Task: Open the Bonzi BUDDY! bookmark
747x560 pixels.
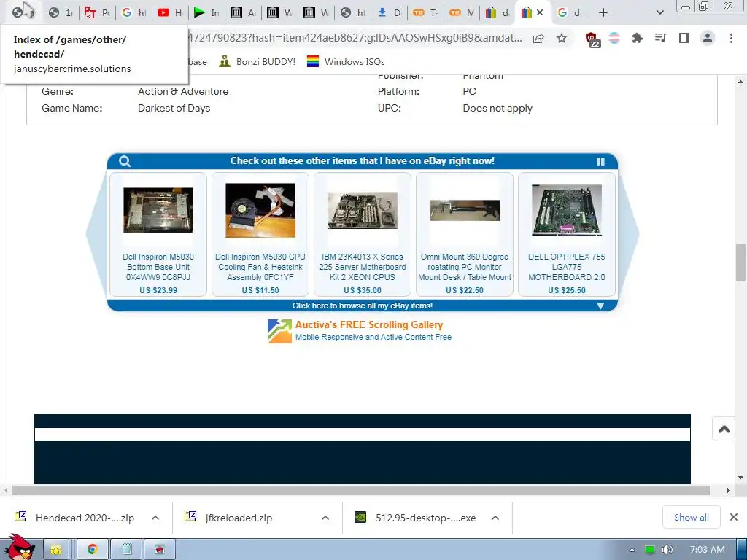Action: point(258,61)
